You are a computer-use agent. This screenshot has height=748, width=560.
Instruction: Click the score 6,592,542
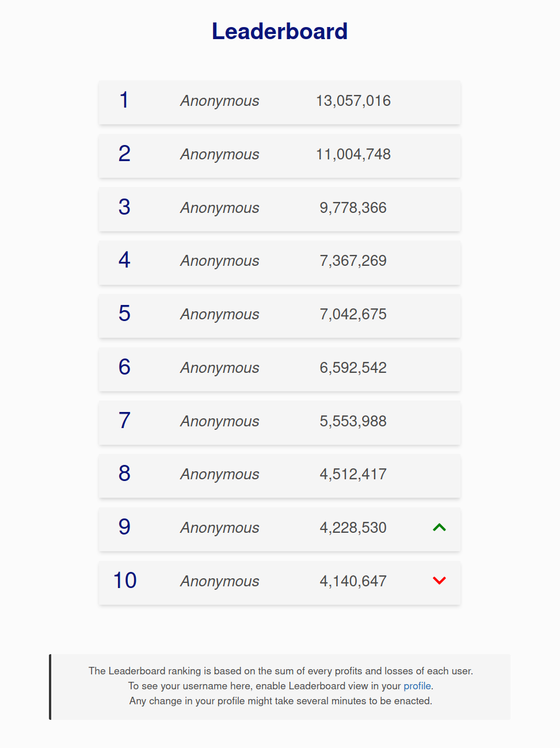[x=353, y=368]
